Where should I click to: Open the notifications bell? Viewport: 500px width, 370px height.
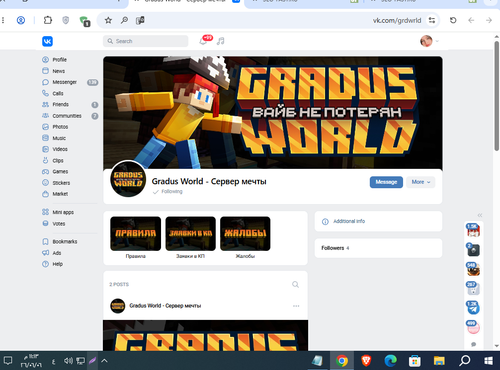203,41
